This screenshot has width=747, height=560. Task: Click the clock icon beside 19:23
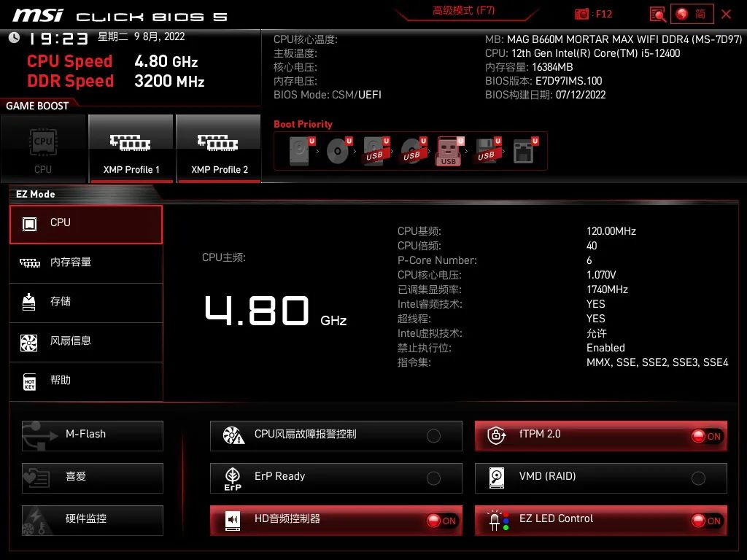coord(15,38)
